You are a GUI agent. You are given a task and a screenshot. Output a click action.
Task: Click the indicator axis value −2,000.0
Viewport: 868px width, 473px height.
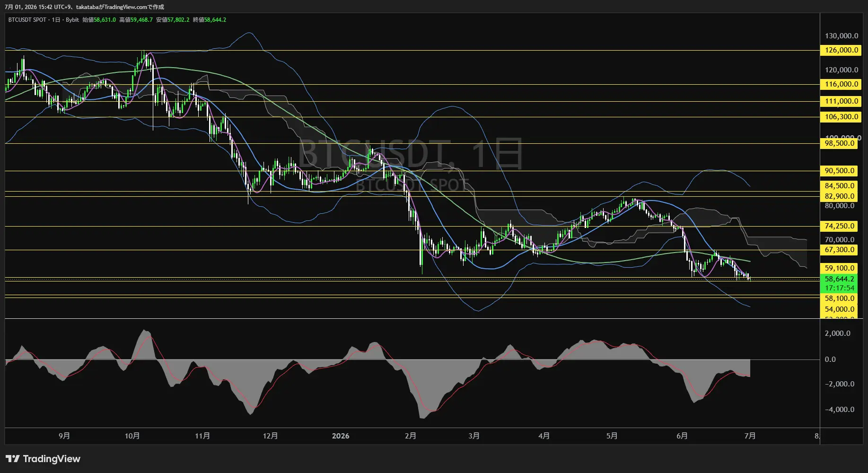839,384
